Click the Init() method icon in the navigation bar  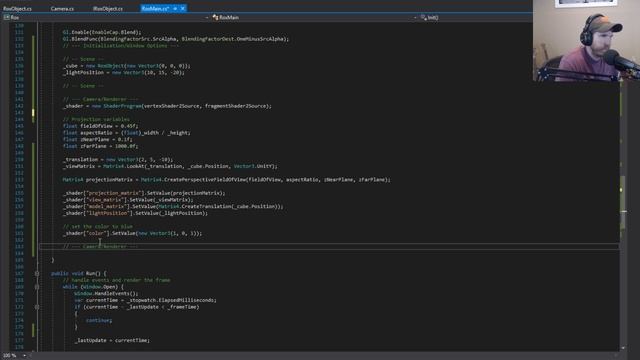(x=423, y=18)
